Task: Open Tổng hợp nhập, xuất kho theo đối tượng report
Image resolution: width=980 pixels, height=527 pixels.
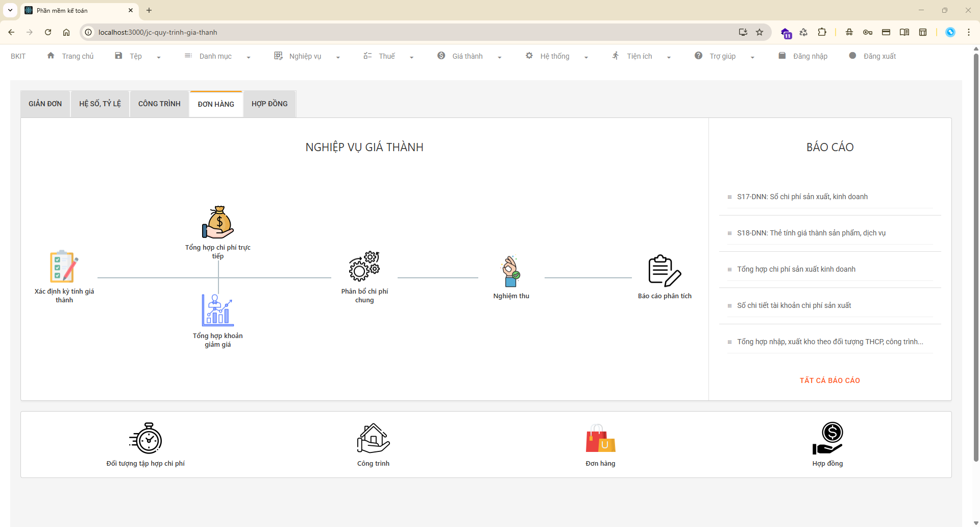Action: point(830,342)
